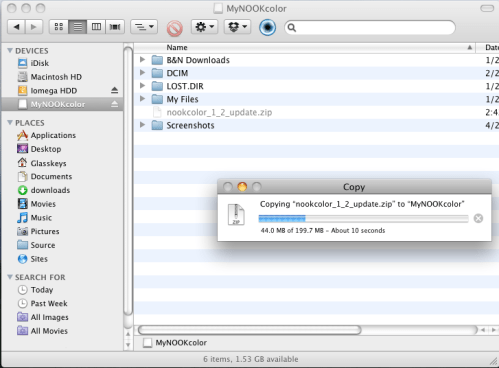Click in the Finder search field
Viewport: 499px width, 368px height.
tap(370, 27)
